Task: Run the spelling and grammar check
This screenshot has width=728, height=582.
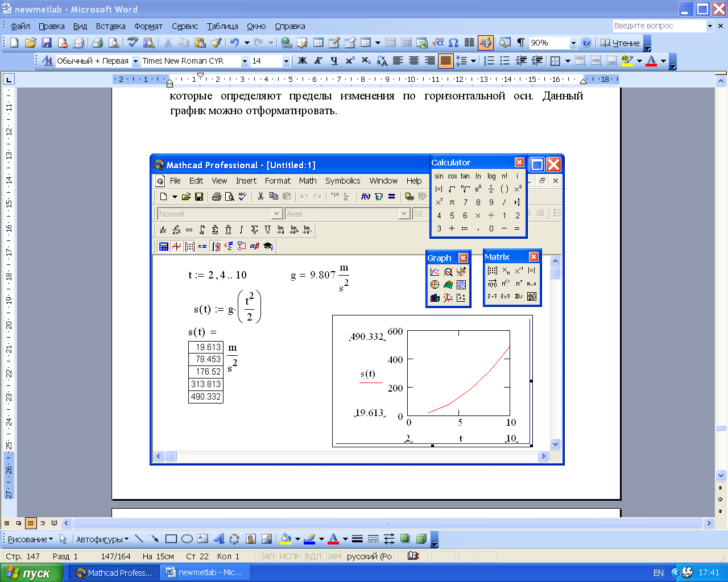Action: click(x=133, y=43)
